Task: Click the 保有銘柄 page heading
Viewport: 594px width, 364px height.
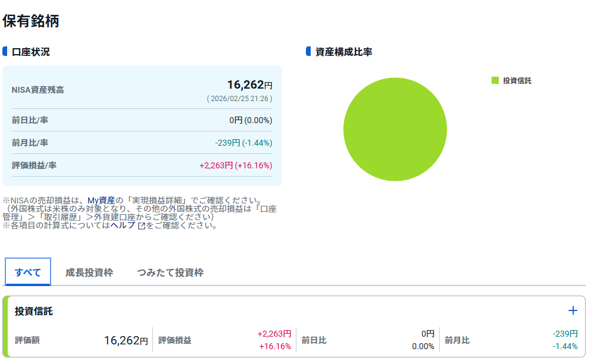Action: (x=31, y=21)
